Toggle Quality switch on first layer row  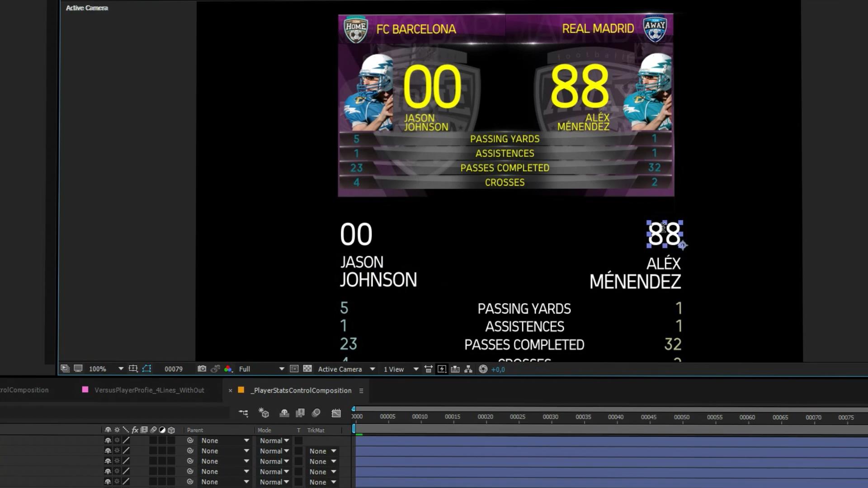pyautogui.click(x=126, y=440)
